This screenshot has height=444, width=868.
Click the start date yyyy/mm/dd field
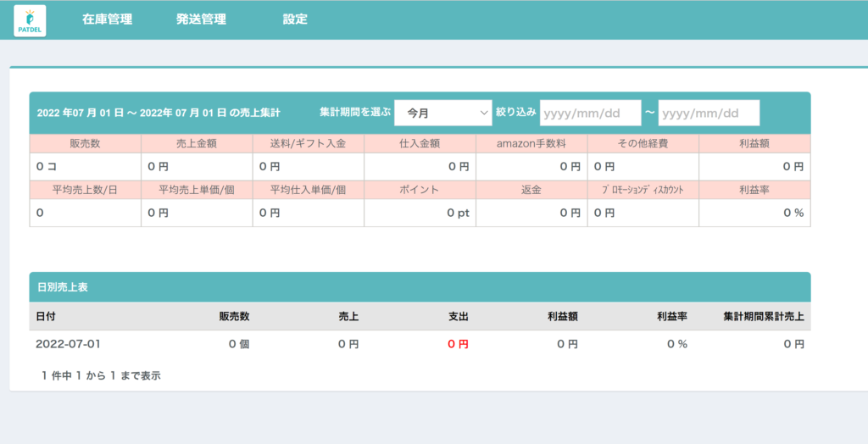(590, 113)
